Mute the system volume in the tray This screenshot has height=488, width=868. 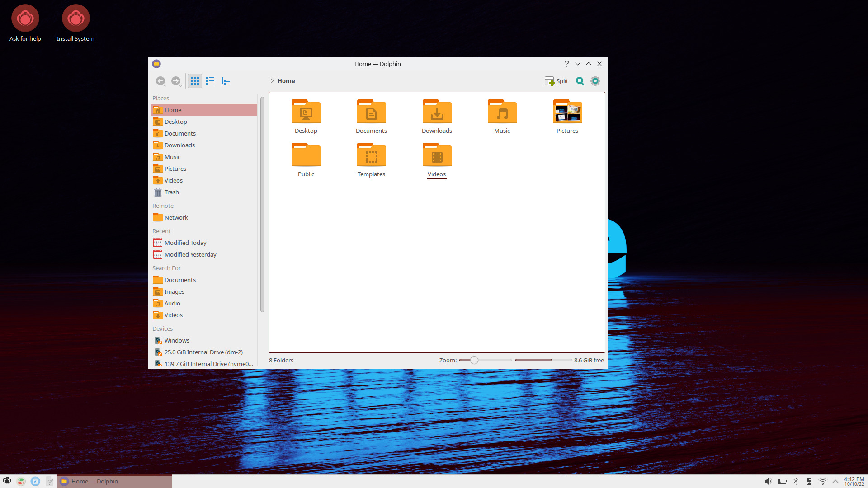click(x=769, y=481)
